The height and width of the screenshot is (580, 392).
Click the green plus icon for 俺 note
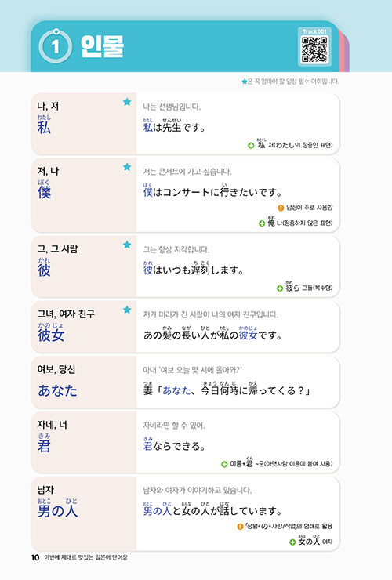tap(262, 223)
